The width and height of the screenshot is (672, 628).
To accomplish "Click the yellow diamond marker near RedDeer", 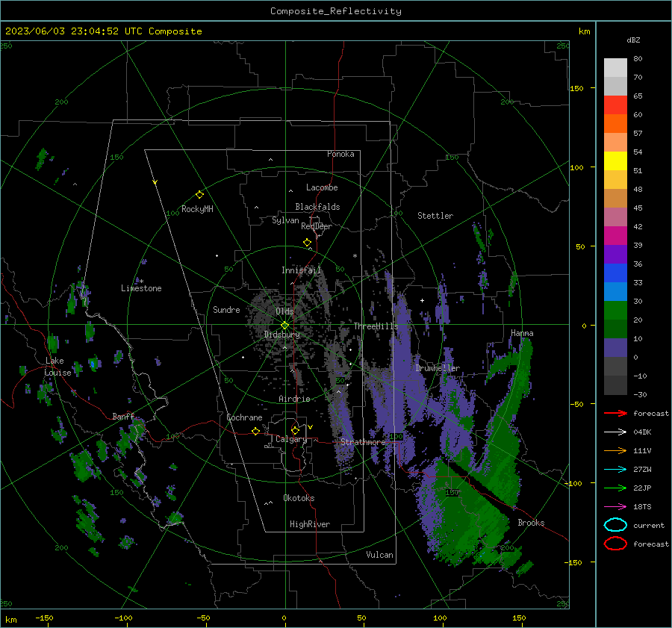I will pyautogui.click(x=308, y=243).
